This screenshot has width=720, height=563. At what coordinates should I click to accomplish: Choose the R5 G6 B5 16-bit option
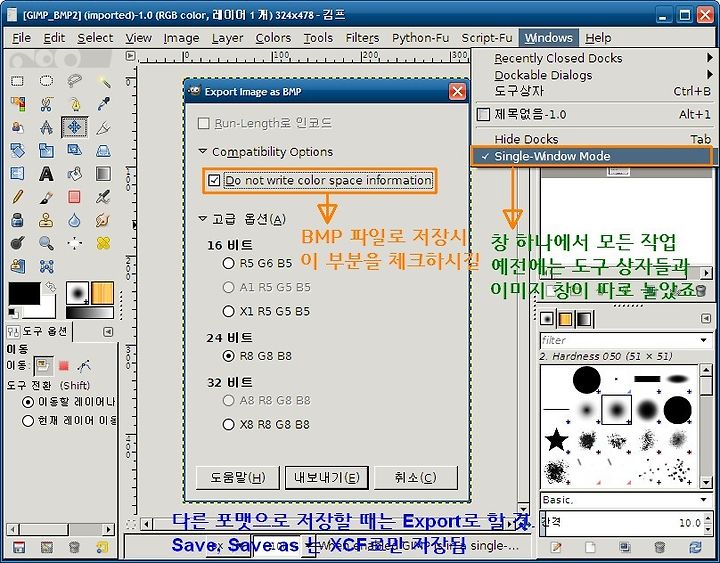[x=257, y=263]
